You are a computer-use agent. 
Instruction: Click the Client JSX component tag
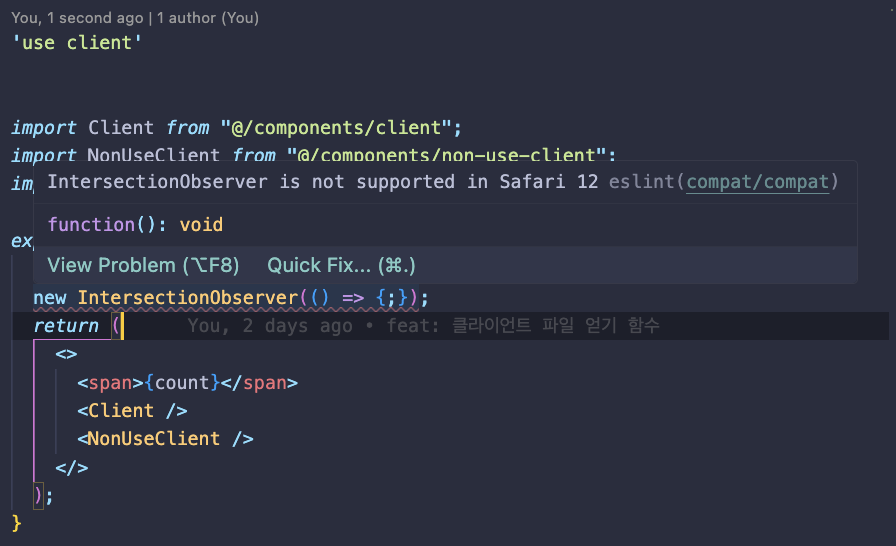(121, 411)
